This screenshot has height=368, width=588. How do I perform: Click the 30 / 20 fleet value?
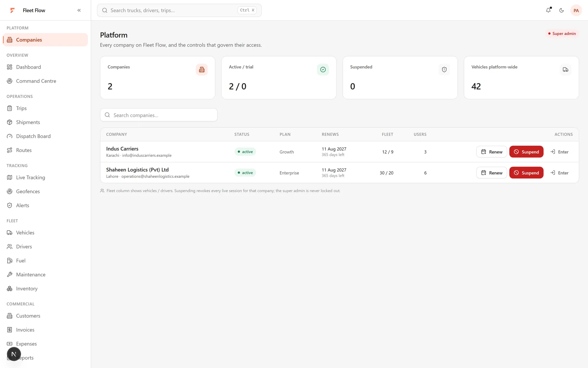pos(386,173)
